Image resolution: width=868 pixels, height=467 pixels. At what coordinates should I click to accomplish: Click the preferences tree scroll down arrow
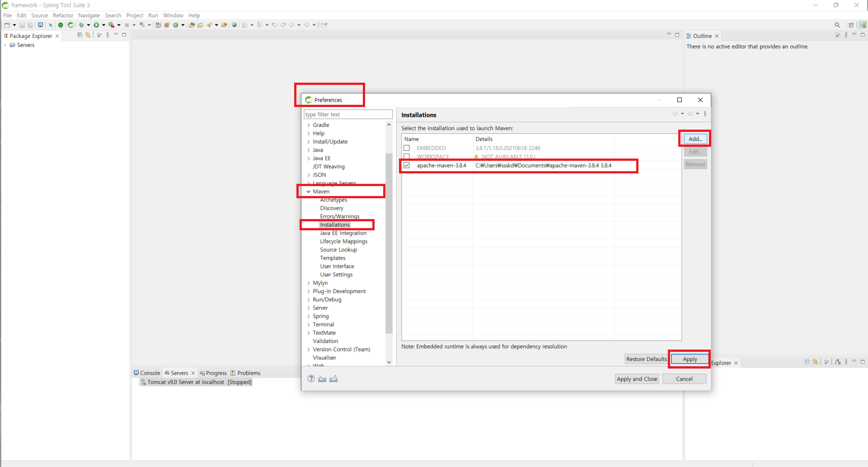click(x=389, y=362)
